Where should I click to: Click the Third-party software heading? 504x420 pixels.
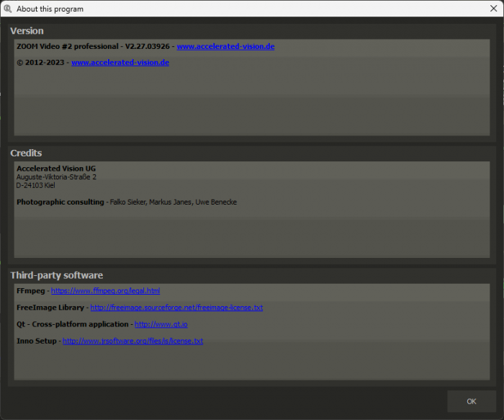(56, 275)
